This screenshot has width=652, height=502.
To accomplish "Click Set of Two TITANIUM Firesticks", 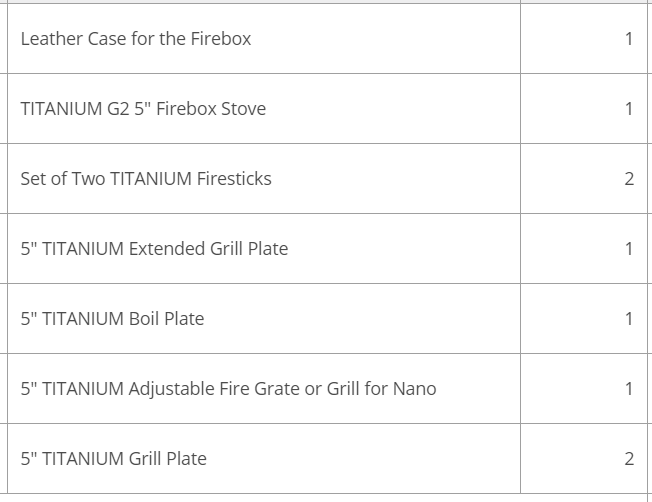I will 146,179.
